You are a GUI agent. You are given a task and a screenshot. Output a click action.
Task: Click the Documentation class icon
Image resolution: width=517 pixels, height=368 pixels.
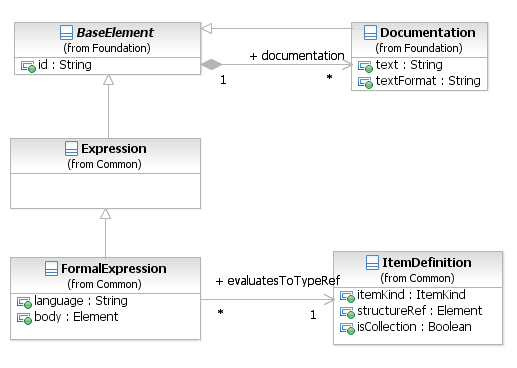(x=370, y=33)
